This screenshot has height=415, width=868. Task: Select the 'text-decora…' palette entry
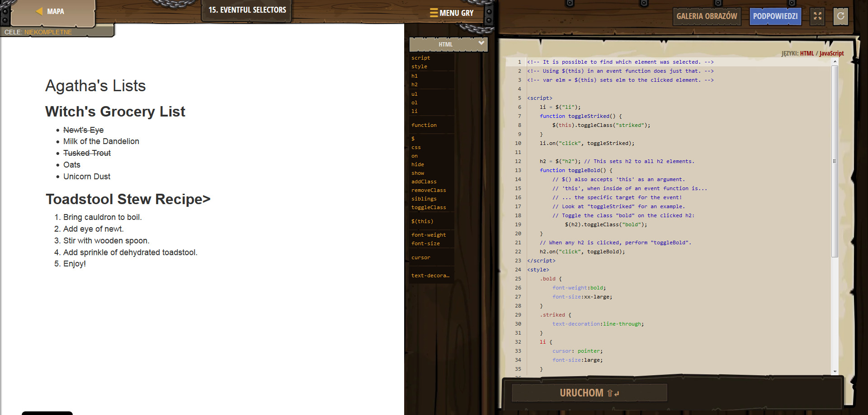click(430, 275)
